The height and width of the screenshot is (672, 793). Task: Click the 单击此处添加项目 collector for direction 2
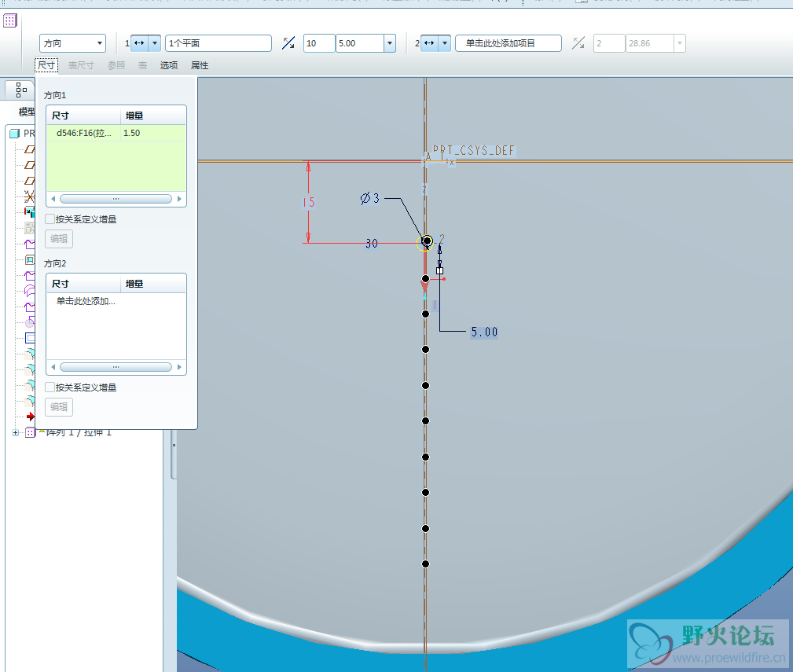coord(508,43)
